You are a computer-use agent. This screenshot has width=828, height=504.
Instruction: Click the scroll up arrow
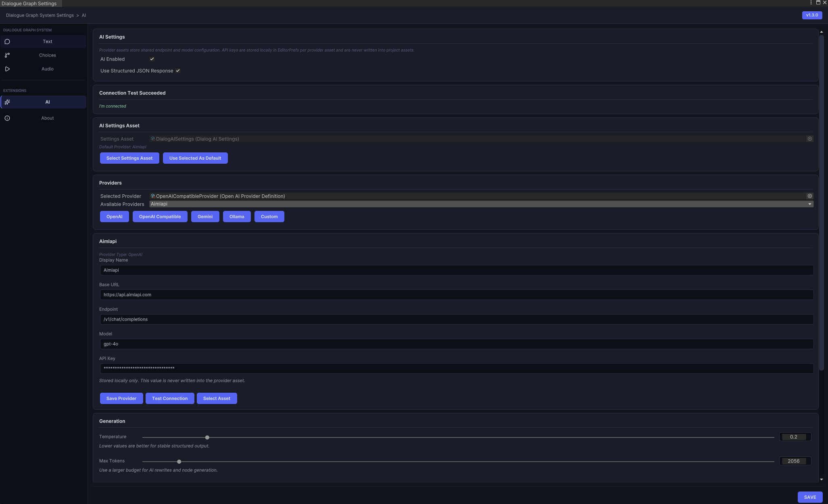(821, 32)
